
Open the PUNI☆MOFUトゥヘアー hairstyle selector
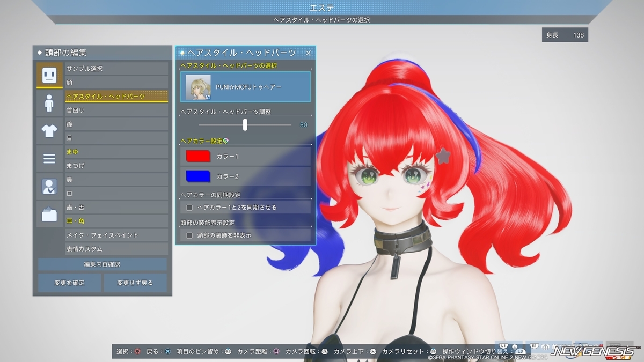[245, 87]
